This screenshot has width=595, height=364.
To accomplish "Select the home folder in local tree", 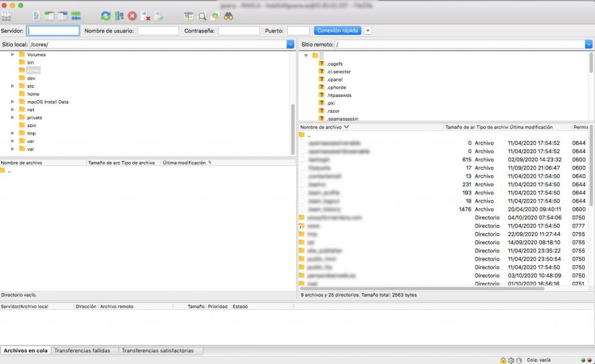I will (33, 94).
